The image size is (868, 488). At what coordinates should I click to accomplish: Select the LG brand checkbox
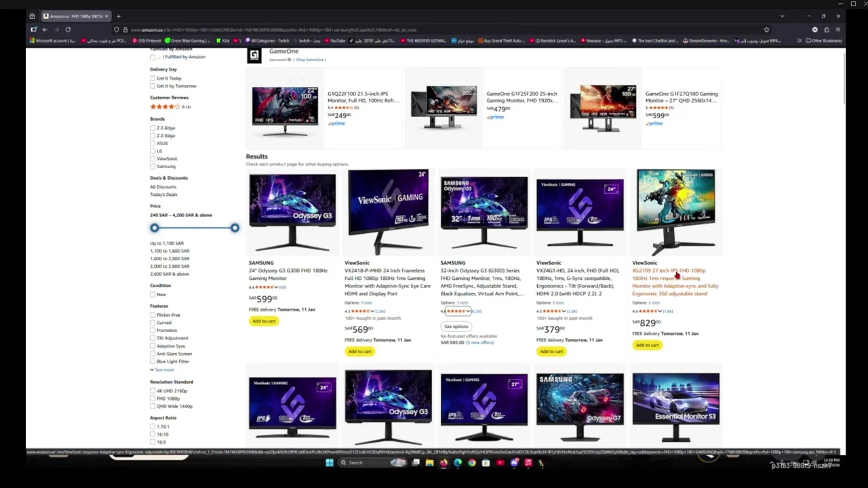153,151
